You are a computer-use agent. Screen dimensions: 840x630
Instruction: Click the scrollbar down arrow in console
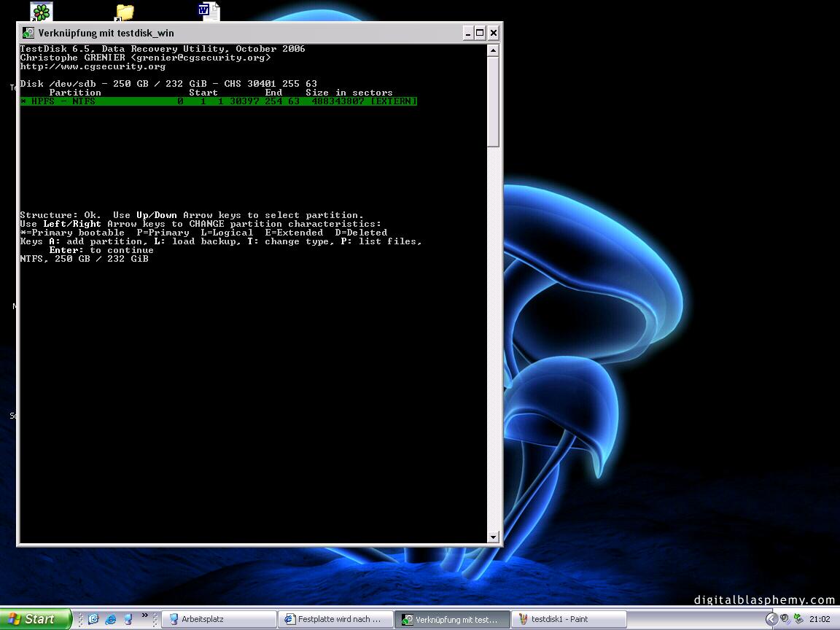(x=494, y=537)
